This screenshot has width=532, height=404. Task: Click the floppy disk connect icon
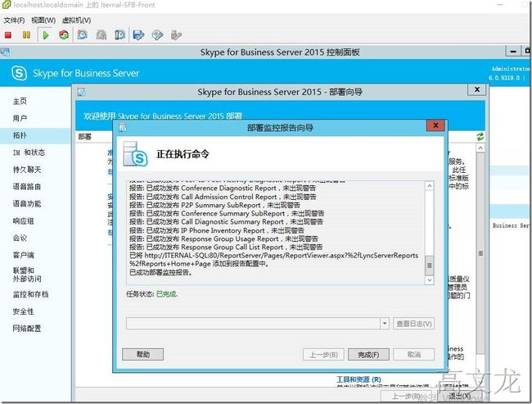pyautogui.click(x=138, y=34)
